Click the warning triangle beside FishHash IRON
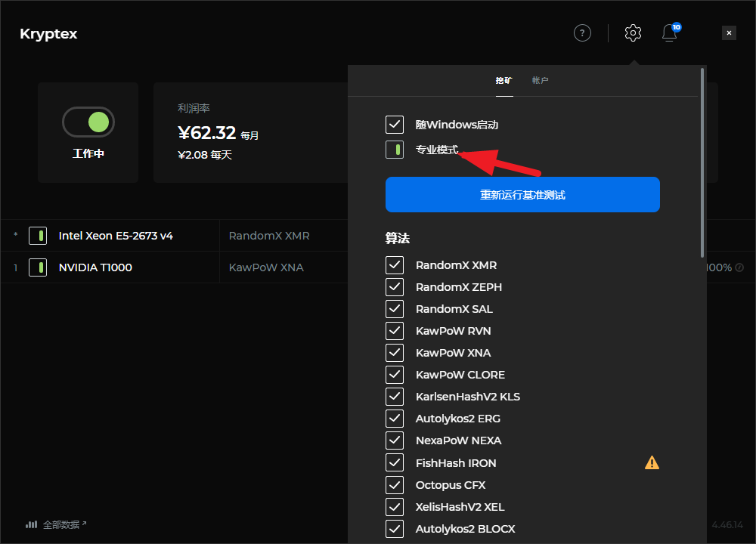The width and height of the screenshot is (756, 544). [x=652, y=462]
